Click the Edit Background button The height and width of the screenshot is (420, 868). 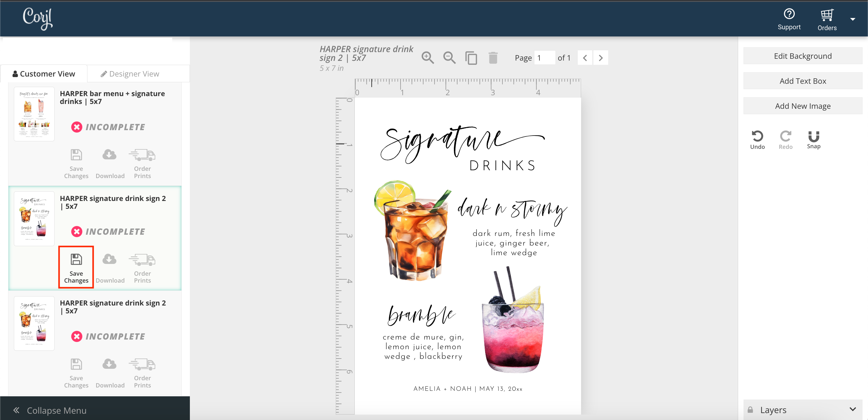802,56
